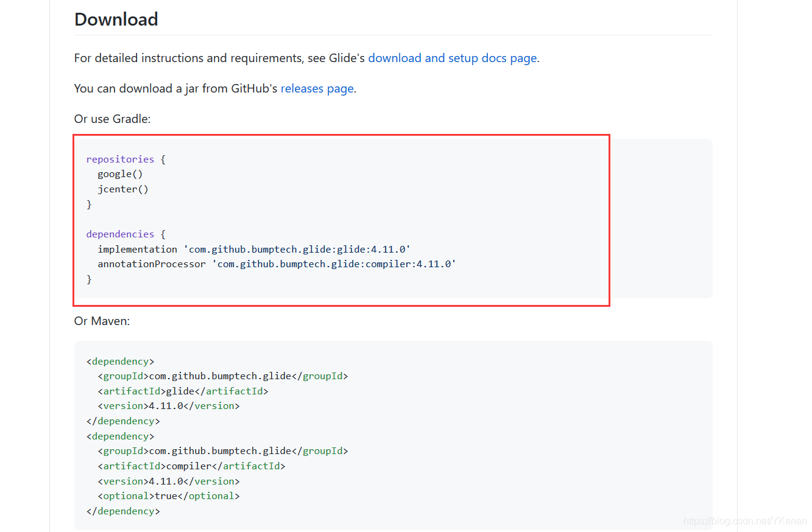Click the artifactId glide line in Maven
Image resolution: width=812 pixels, height=532 pixels.
click(x=183, y=391)
